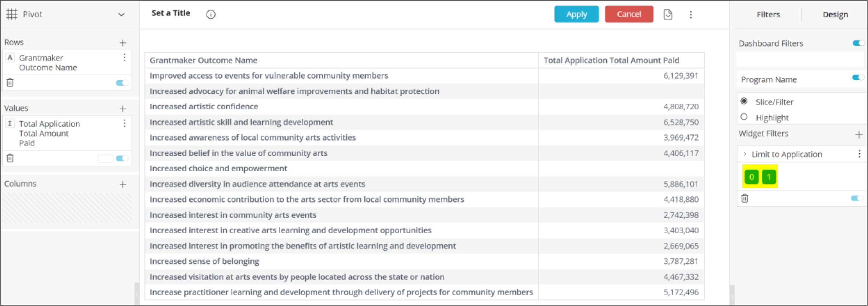Add a new Columns field with plus icon

[123, 184]
